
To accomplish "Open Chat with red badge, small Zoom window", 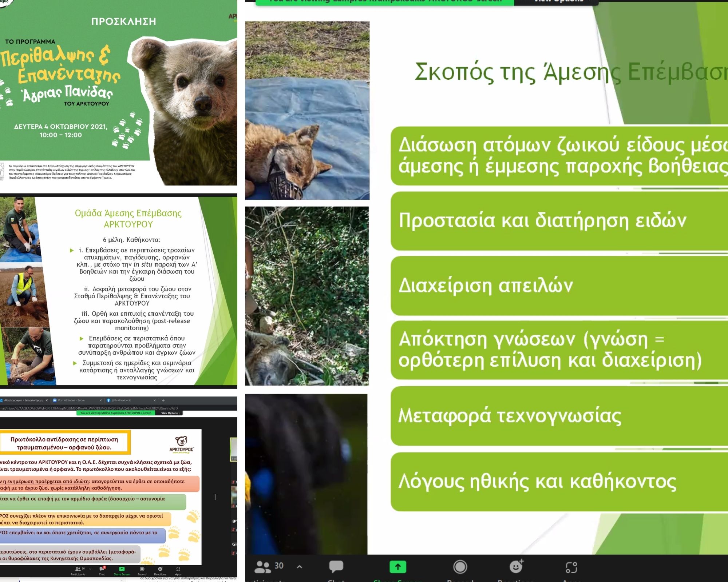I will 102,571.
